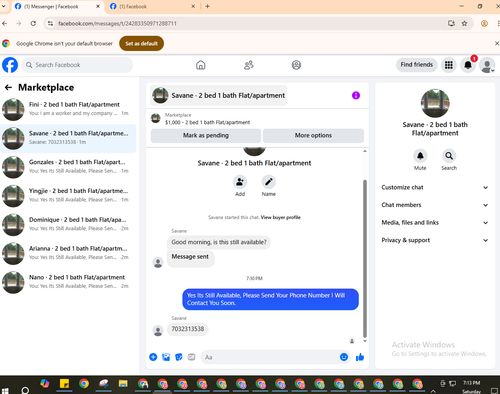This screenshot has width=500, height=394.
Task: Choose a GIF icon in composer
Action: pyautogui.click(x=191, y=357)
